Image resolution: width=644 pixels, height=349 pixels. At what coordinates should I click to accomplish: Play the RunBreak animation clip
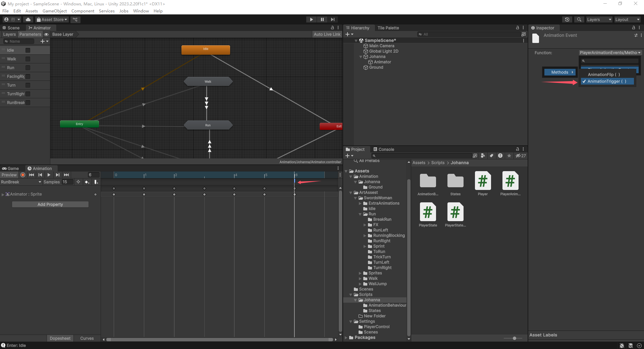(x=49, y=175)
